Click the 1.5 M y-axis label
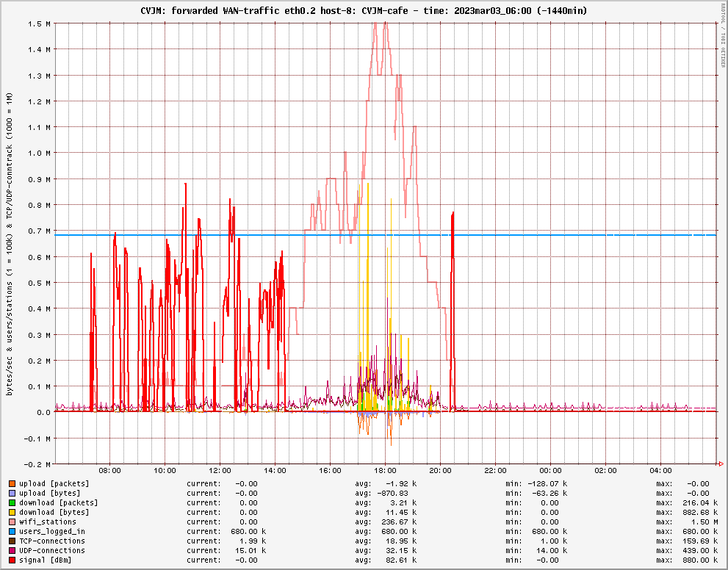The image size is (728, 570). coord(41,24)
